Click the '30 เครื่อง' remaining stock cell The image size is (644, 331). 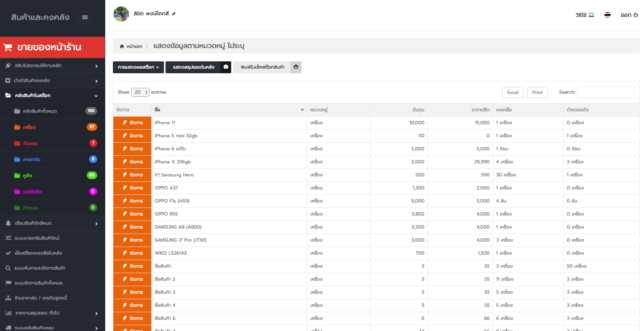click(x=528, y=175)
